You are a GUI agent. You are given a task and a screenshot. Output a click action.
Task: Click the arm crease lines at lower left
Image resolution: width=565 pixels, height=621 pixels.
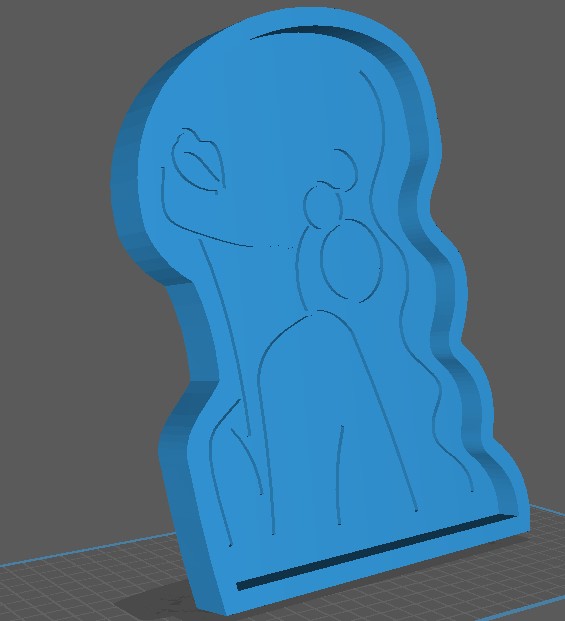click(236, 467)
